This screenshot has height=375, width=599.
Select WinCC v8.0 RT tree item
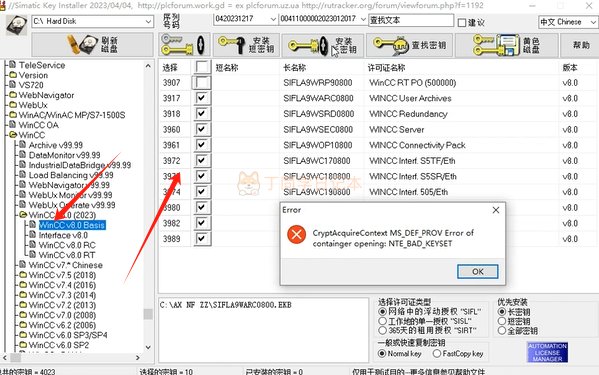[67, 255]
